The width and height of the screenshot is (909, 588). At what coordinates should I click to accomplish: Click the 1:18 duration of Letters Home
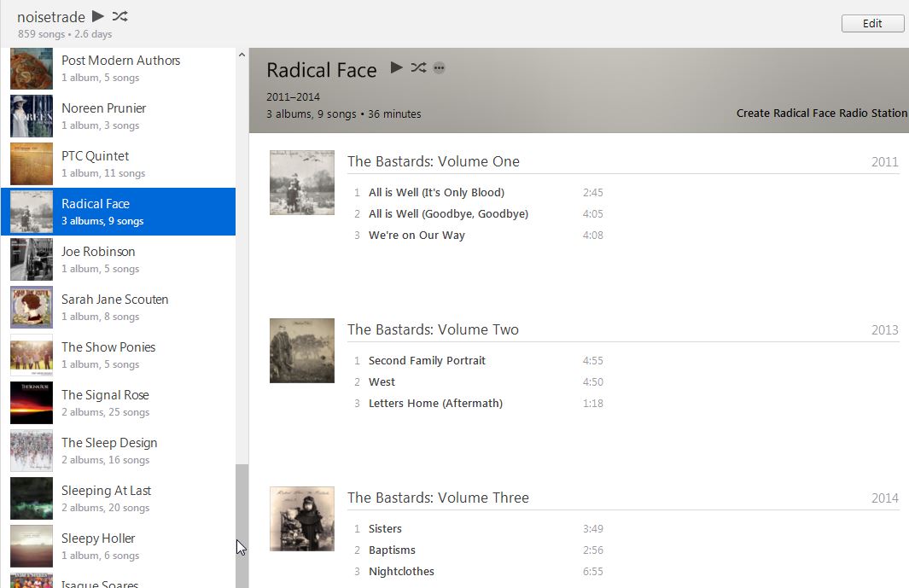point(593,404)
